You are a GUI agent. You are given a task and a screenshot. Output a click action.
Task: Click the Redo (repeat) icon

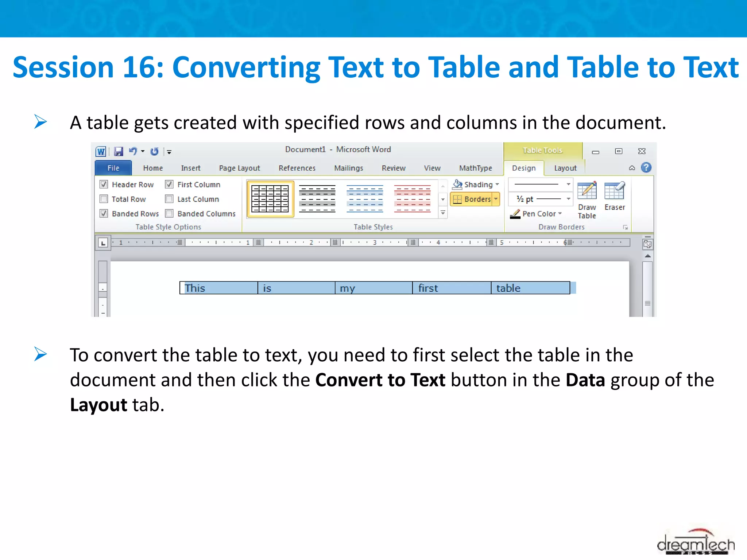coord(155,151)
